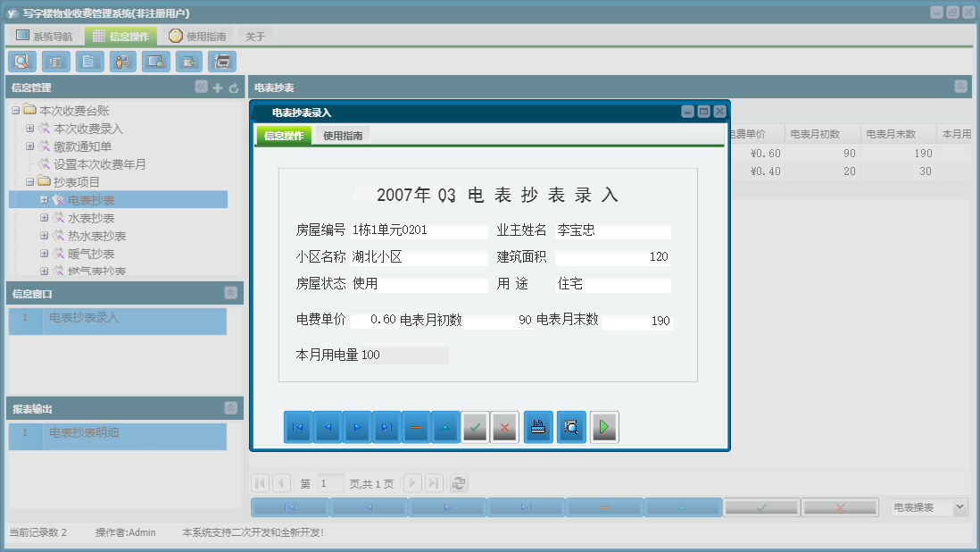Select the search/preview tool in the toolbar

pyautogui.click(x=21, y=61)
